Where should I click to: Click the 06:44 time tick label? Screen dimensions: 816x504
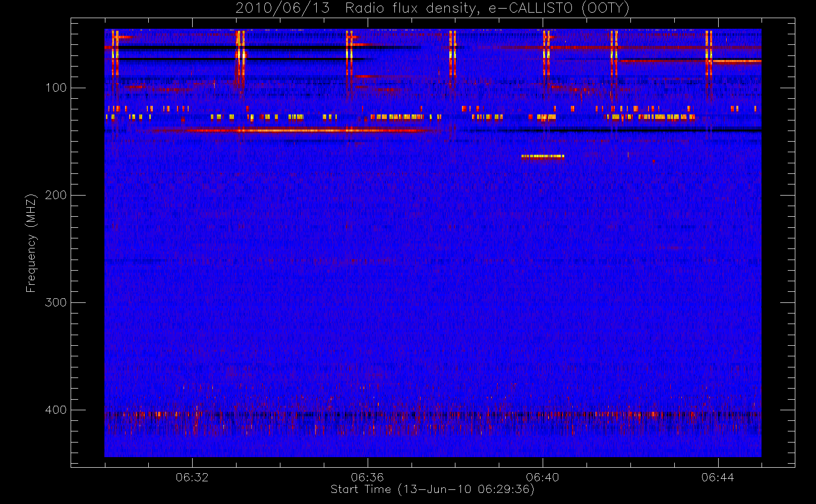point(718,477)
